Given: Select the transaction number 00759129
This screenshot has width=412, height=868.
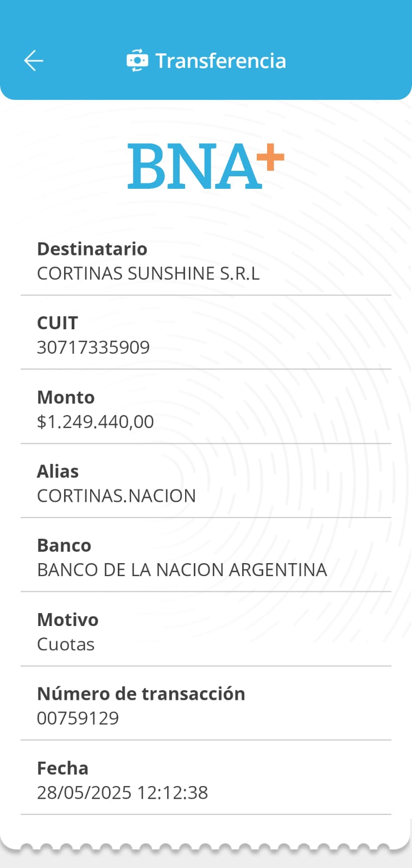Looking at the screenshot, I should (x=78, y=718).
